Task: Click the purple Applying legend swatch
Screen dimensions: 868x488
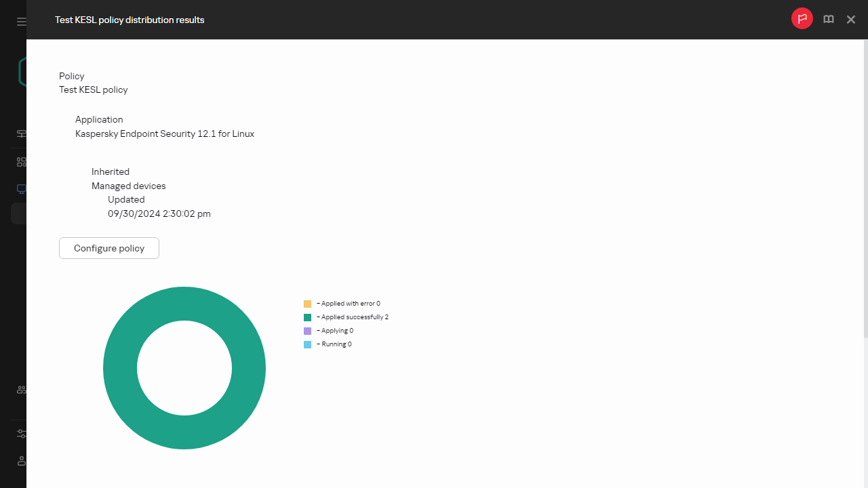Action: point(308,331)
